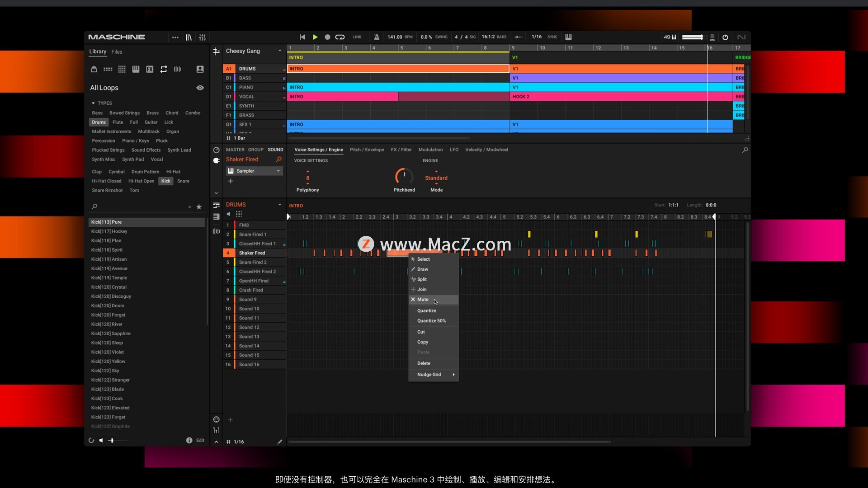The width and height of the screenshot is (868, 488).
Task: Toggle the user content icon in browser
Action: tap(200, 69)
